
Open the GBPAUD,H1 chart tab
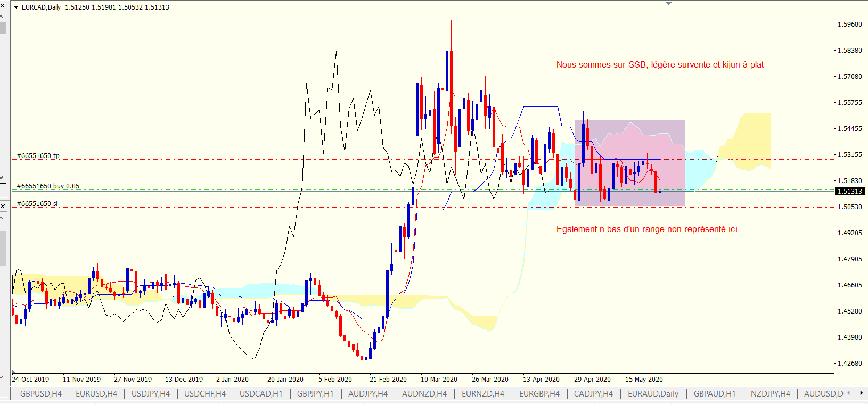(714, 394)
